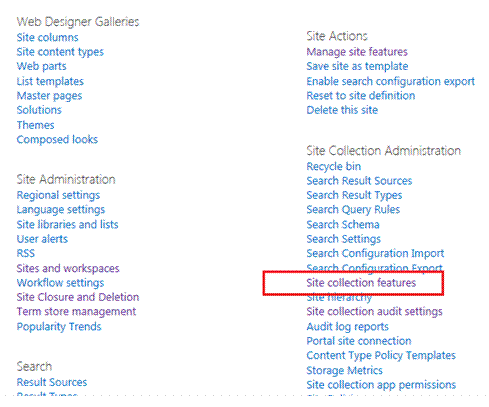Image resolution: width=489 pixels, height=407 pixels.
Task: Click Search Configuration Import
Action: click(x=375, y=253)
